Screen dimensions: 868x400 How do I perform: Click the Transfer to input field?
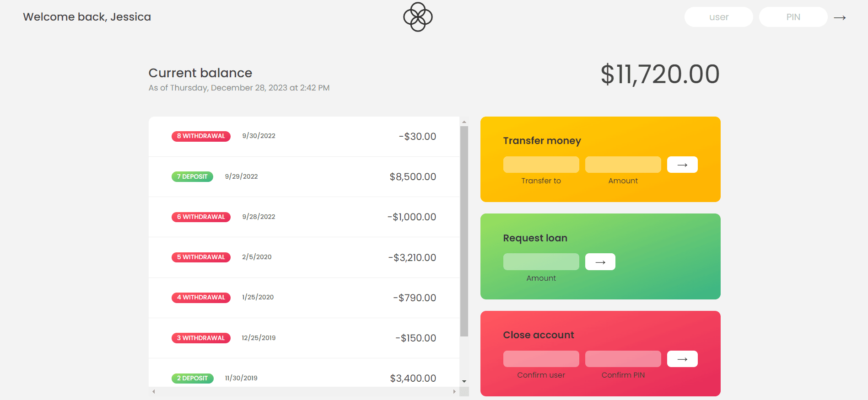click(x=541, y=165)
